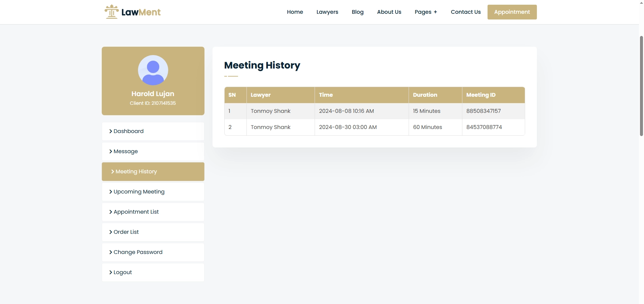
Task: Open Order List in sidebar
Action: coord(153,232)
